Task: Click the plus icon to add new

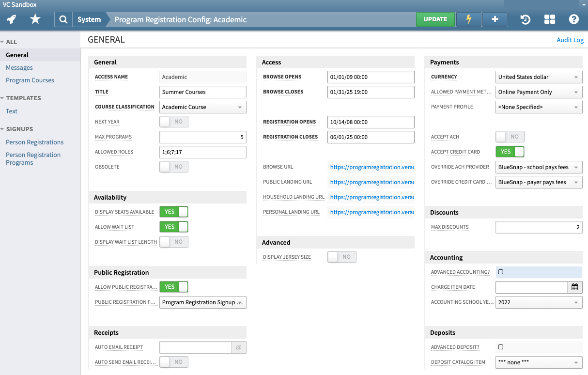Action: (x=495, y=19)
